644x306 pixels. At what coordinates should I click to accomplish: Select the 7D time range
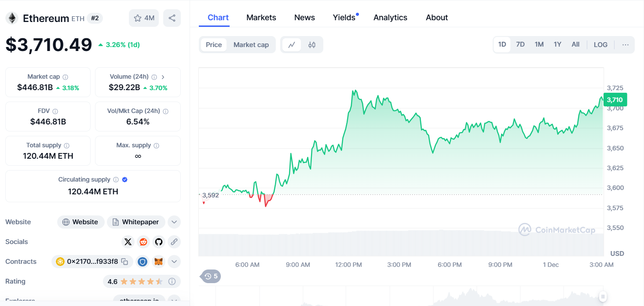520,45
